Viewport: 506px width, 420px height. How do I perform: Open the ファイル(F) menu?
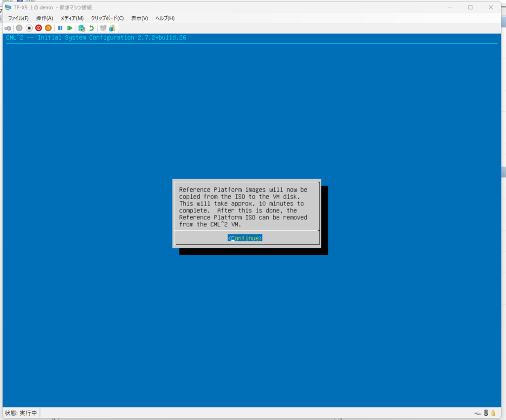pos(18,18)
